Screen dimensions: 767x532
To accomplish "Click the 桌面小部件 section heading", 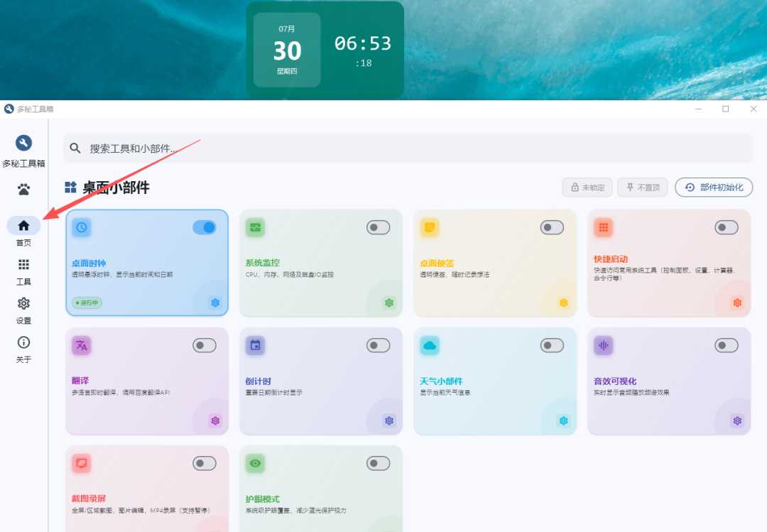I will click(116, 188).
